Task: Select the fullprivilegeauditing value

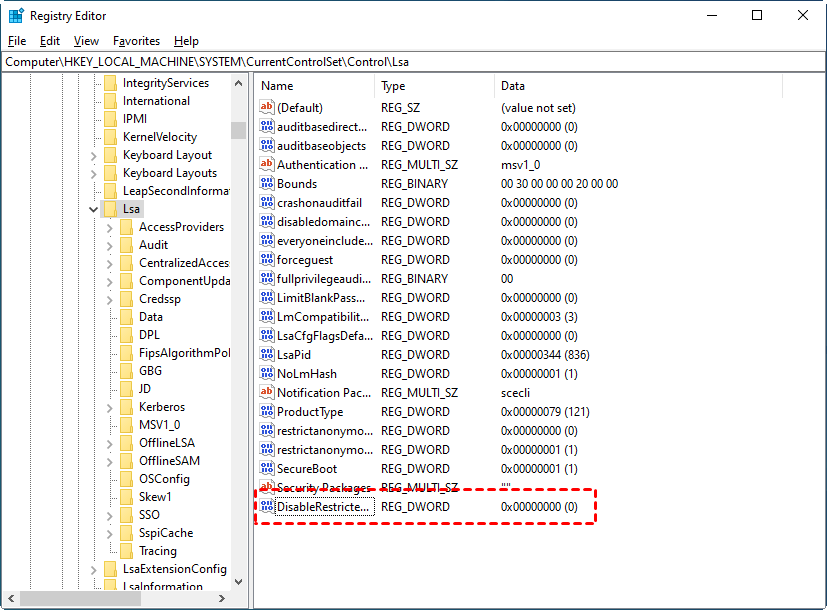Action: coord(324,278)
